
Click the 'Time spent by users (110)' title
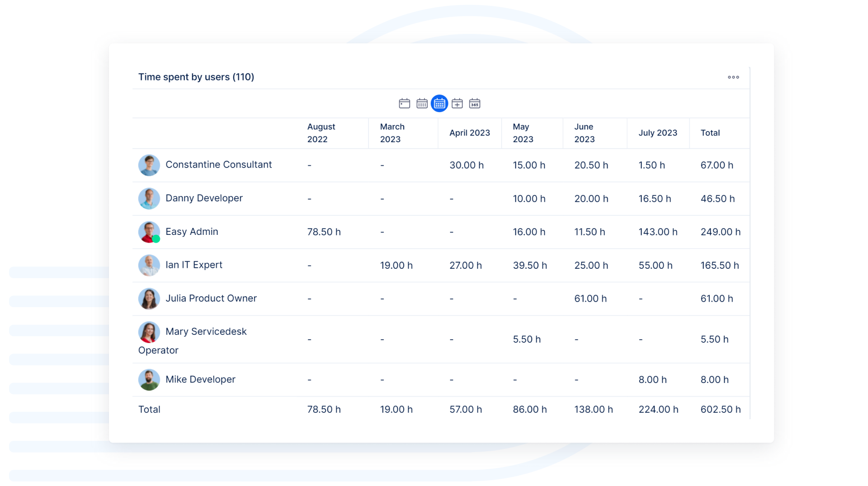click(x=196, y=77)
